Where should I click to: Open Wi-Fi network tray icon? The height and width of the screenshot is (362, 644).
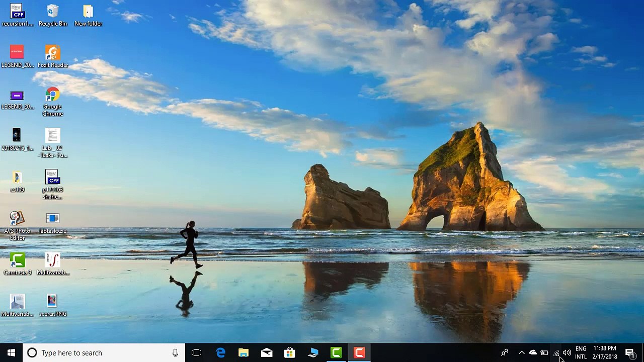pyautogui.click(x=556, y=353)
